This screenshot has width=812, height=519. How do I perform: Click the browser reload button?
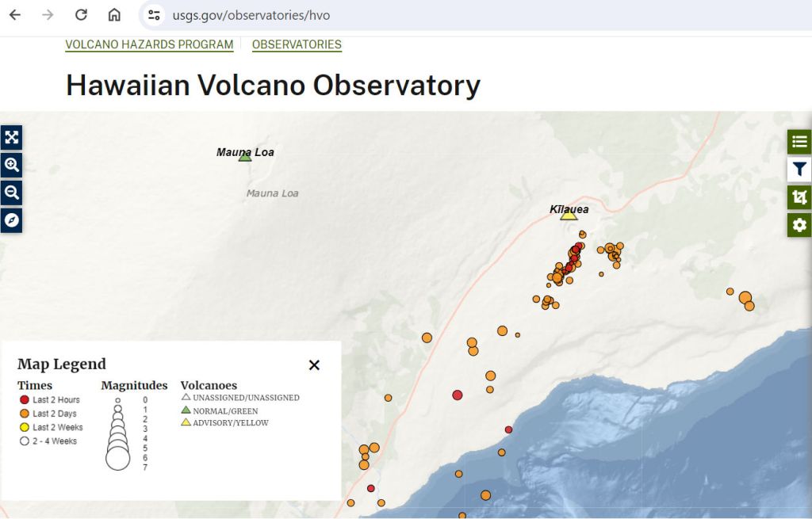[81, 15]
